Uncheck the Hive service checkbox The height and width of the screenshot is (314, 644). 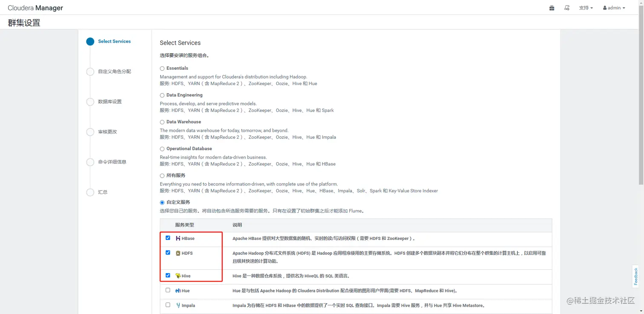[168, 275]
